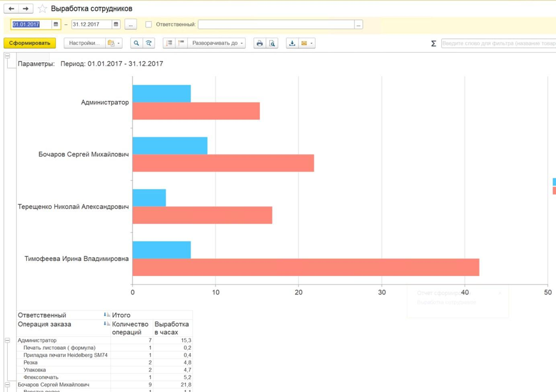The height and width of the screenshot is (392, 556).
Task: Open the Разворачивать до dropdown
Action: point(217,43)
